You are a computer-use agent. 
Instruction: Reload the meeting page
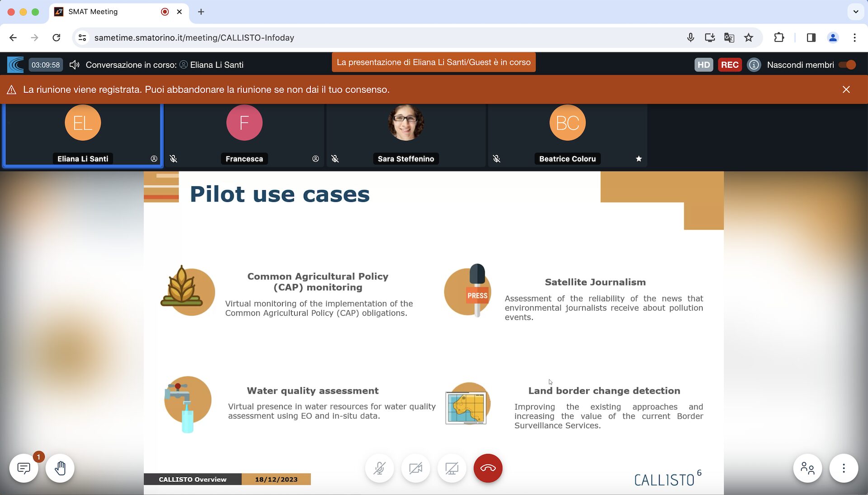[56, 37]
